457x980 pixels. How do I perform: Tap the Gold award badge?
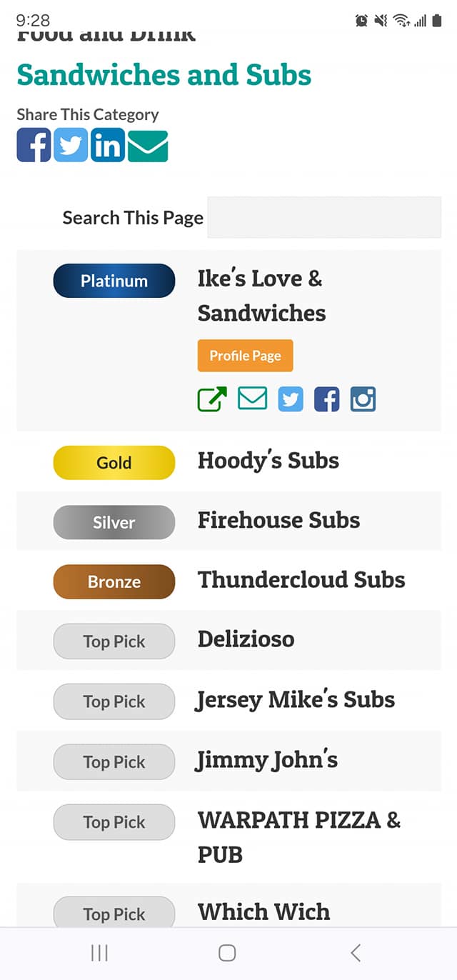pyautogui.click(x=114, y=463)
